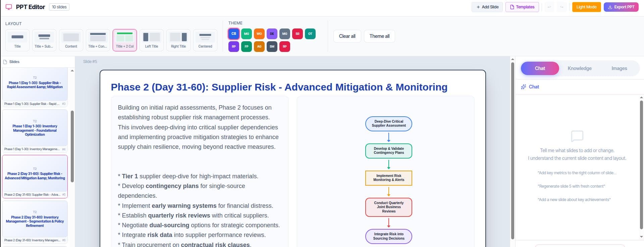The width and height of the screenshot is (644, 247).
Task: Switch to the Right Title layout
Action: click(178, 40)
